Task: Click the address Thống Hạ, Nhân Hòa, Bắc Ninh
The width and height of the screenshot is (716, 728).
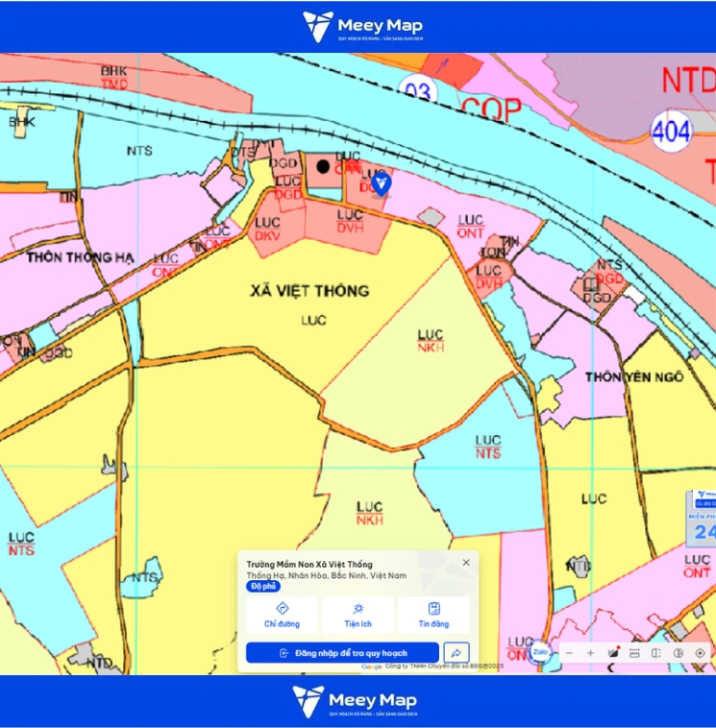Action: (x=326, y=575)
